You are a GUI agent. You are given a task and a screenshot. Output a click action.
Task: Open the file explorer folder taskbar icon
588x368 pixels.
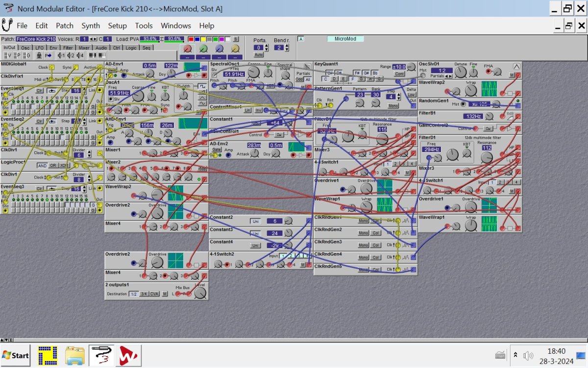pos(75,355)
